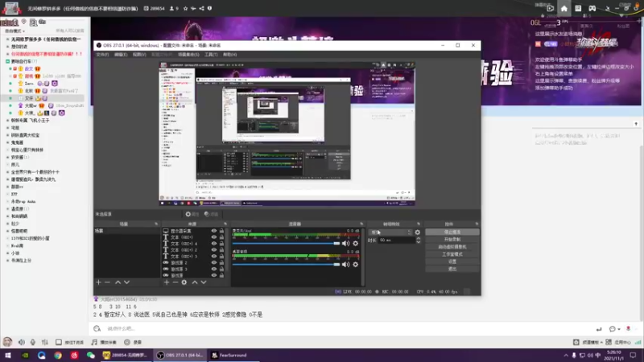Screen dimensions: 644x362
Task: Open the 视图(V) menu in OBS
Action: (x=139, y=55)
